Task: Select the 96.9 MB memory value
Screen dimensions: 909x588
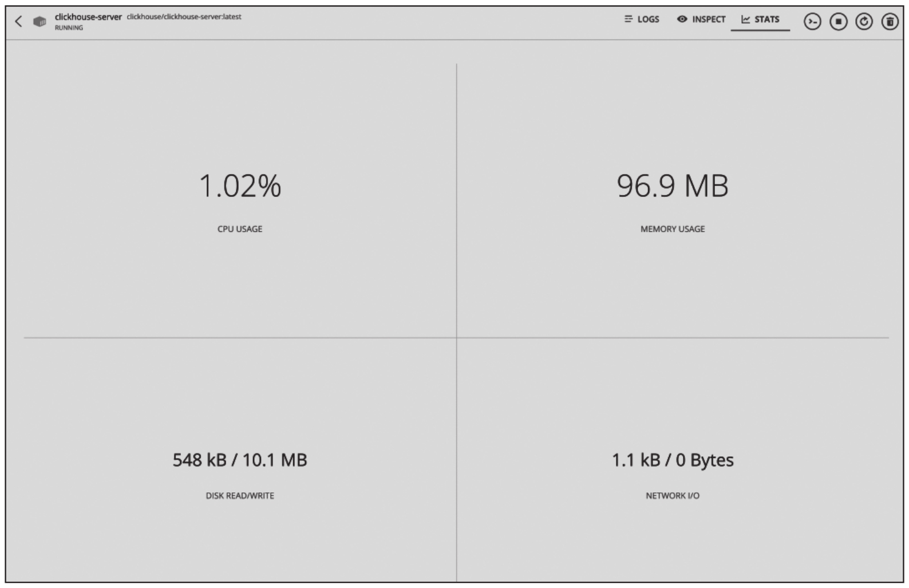Action: coord(673,186)
